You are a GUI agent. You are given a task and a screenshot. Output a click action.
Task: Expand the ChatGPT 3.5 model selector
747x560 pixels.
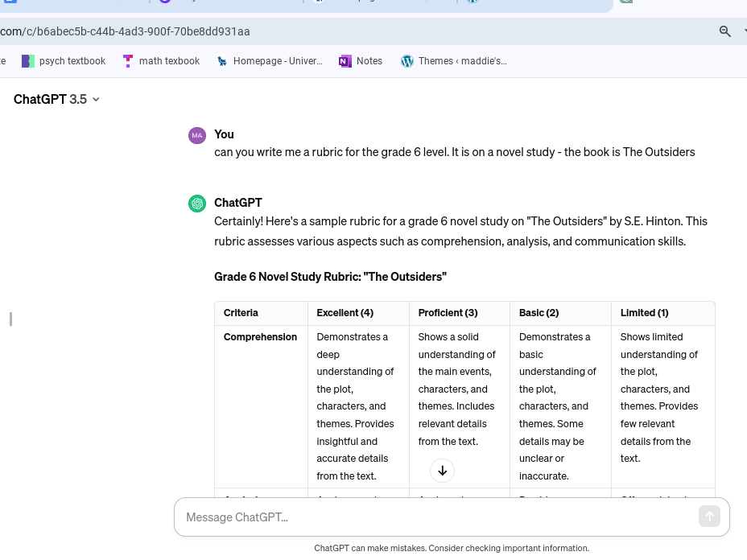tap(56, 99)
